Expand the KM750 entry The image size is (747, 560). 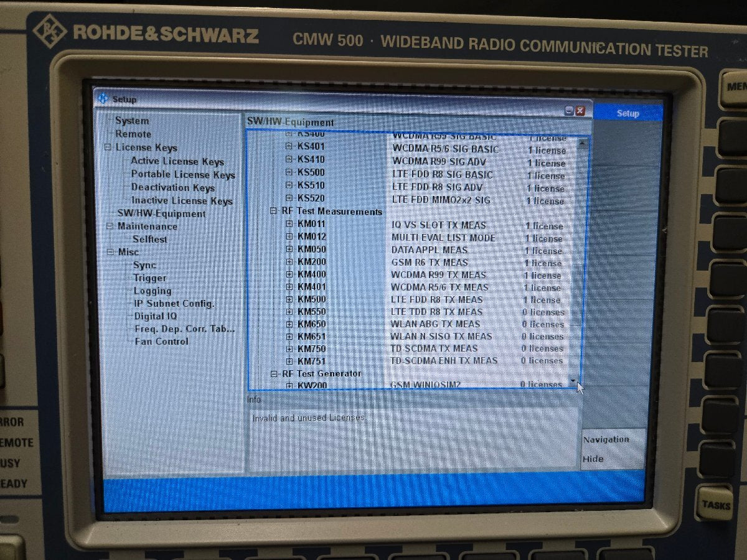coord(289,349)
